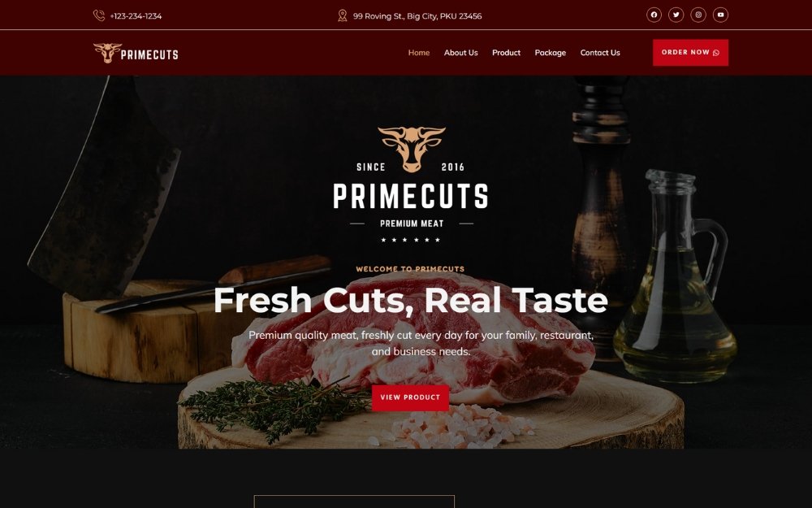Click the 99 Roving St. address text

[x=417, y=16]
